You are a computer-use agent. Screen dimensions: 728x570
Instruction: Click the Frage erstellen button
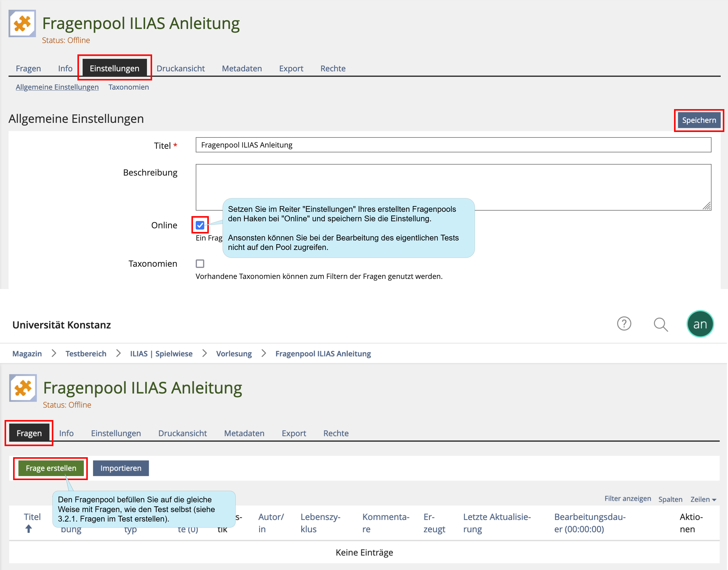pos(51,468)
